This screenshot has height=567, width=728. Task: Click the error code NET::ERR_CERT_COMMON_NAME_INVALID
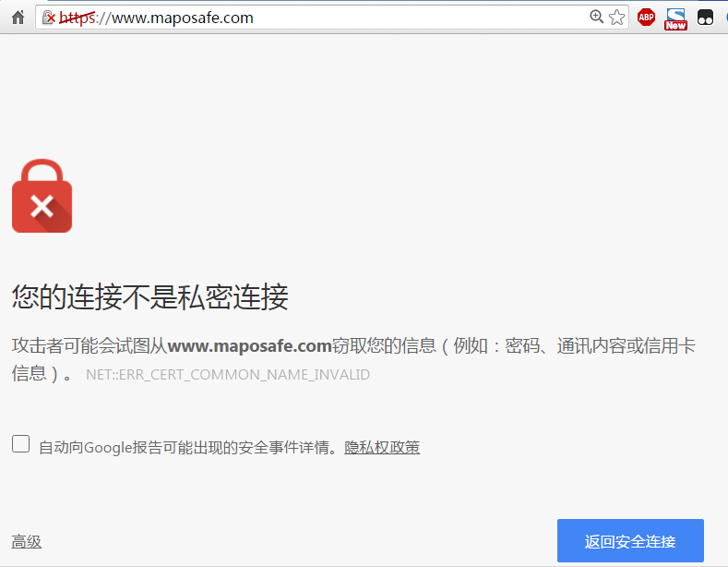point(228,375)
